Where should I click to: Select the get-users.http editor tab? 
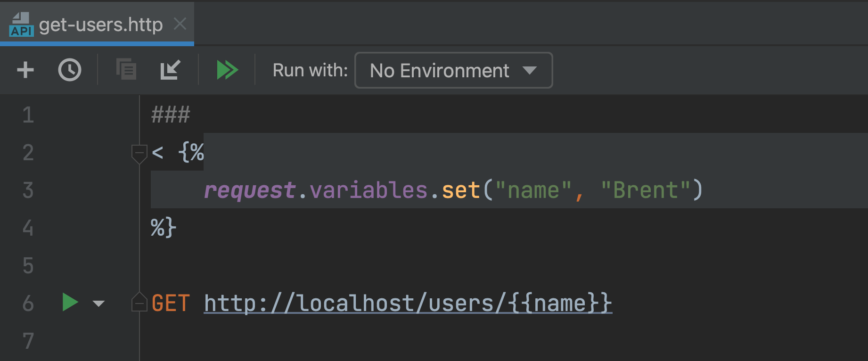point(100,25)
